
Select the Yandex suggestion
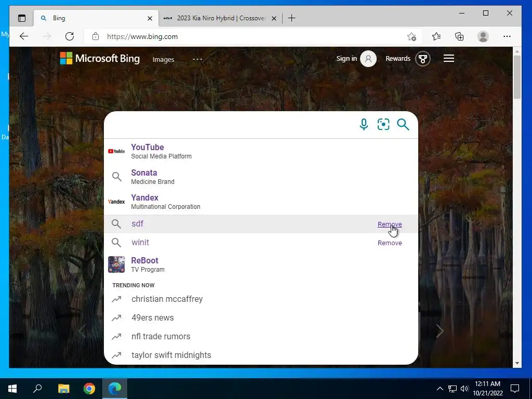pyautogui.click(x=261, y=202)
